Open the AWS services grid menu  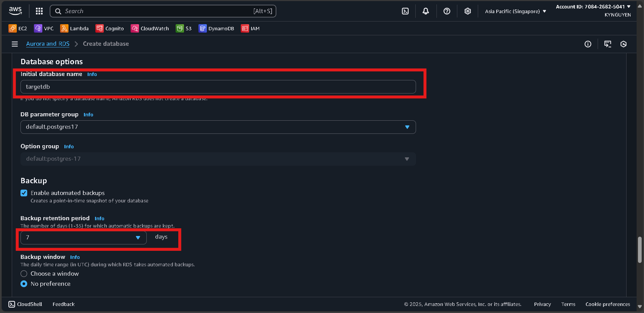tap(39, 11)
